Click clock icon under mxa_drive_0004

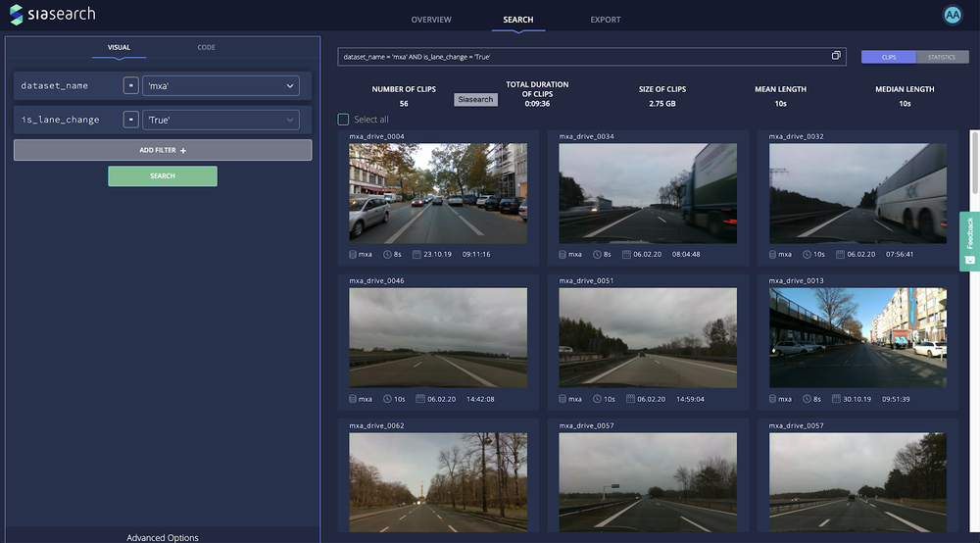pos(387,254)
